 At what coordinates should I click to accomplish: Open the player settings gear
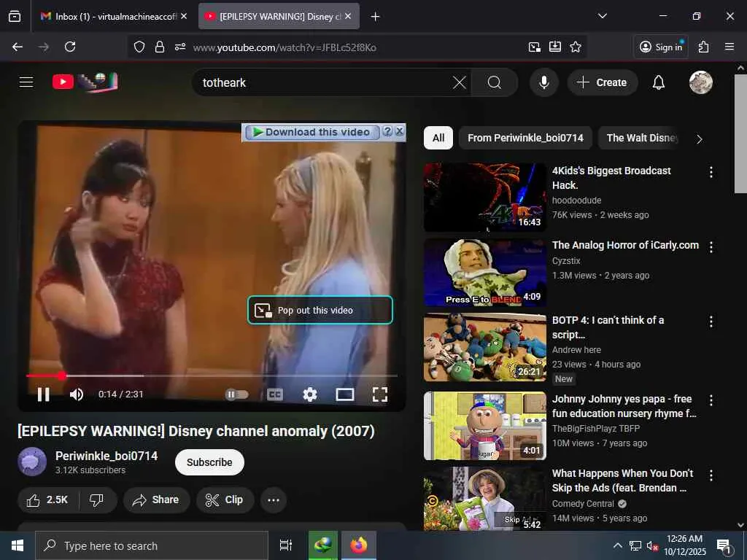(x=309, y=394)
